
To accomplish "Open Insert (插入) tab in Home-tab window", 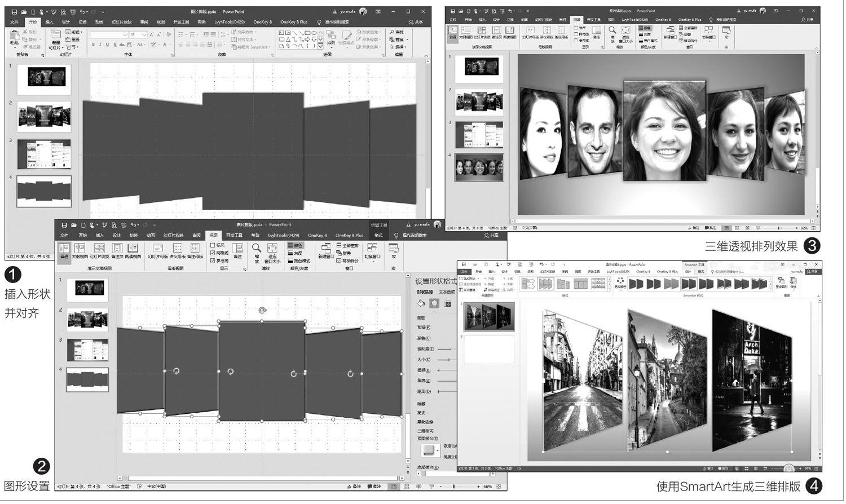I will (x=50, y=22).
